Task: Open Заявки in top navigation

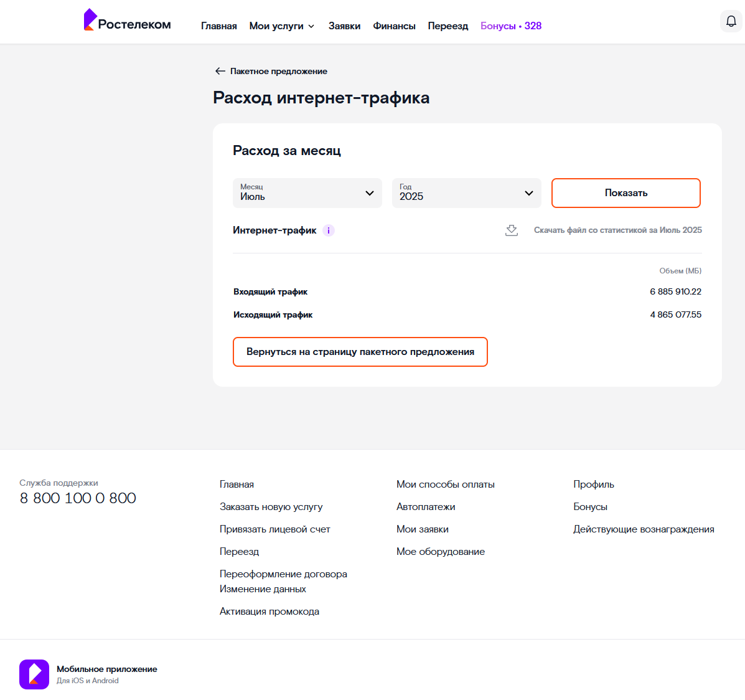Action: 344,26
